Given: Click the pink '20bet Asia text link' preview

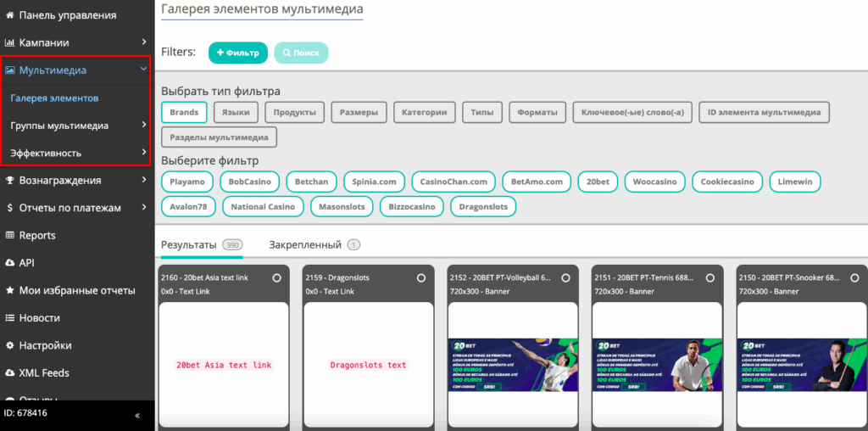Looking at the screenshot, I should coord(224,366).
